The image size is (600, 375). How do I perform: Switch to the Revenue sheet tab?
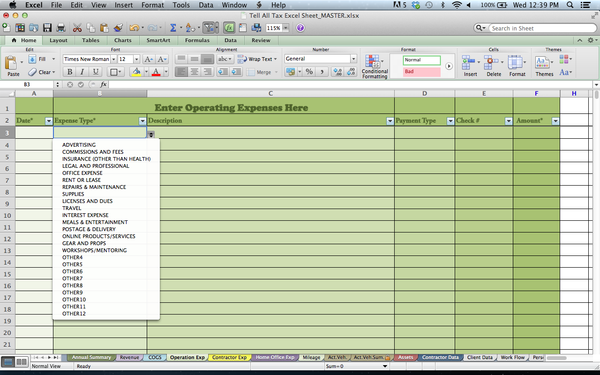pos(129,357)
